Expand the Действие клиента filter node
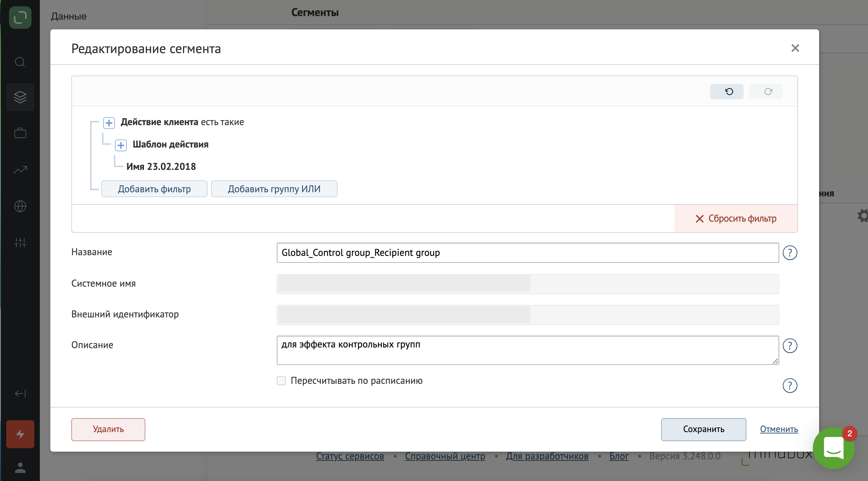This screenshot has height=481, width=868. click(109, 123)
